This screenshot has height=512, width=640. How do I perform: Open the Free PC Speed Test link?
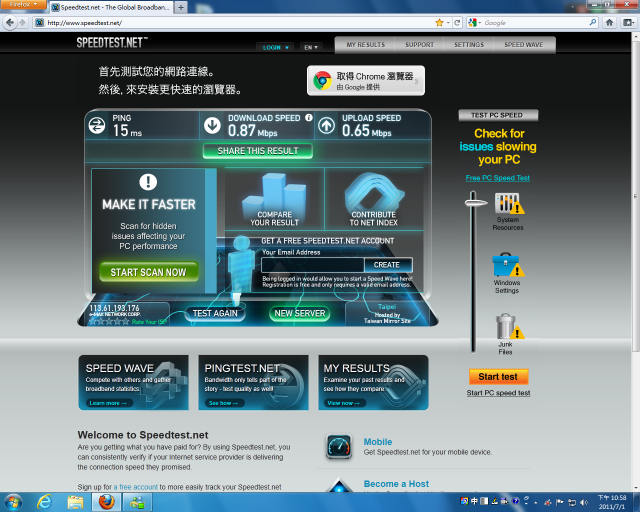click(498, 178)
